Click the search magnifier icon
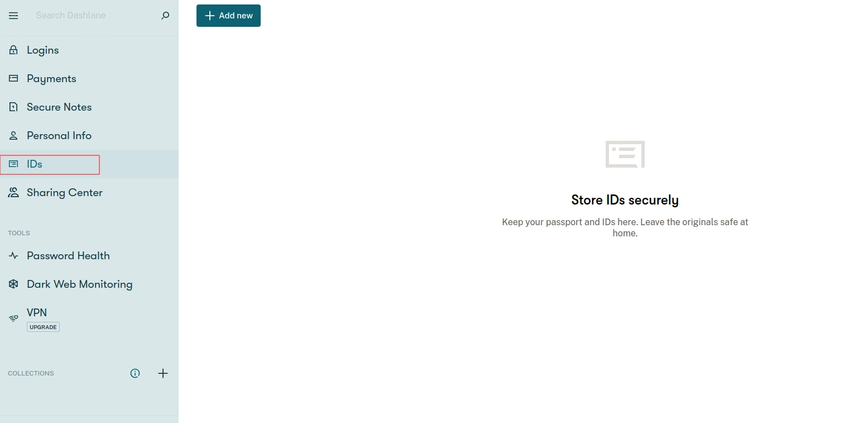The width and height of the screenshot is (868, 423). 165,16
